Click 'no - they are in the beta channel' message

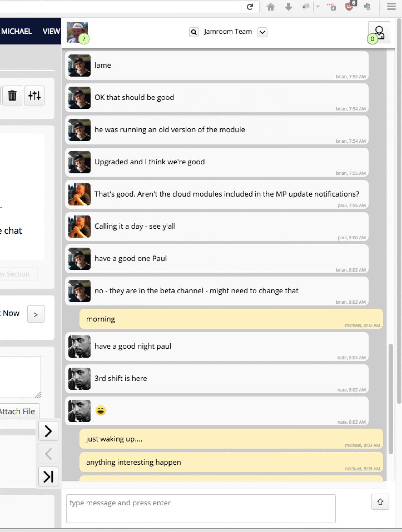coord(217,291)
